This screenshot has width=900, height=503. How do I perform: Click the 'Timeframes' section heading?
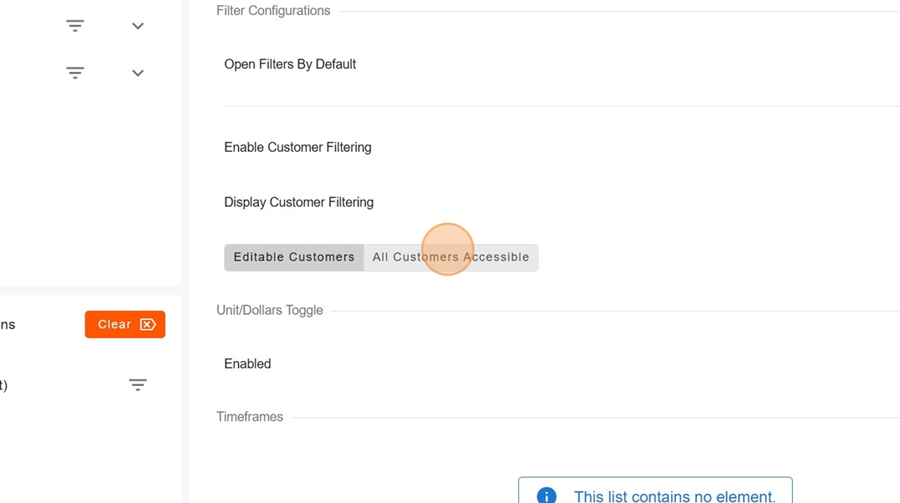[250, 417]
